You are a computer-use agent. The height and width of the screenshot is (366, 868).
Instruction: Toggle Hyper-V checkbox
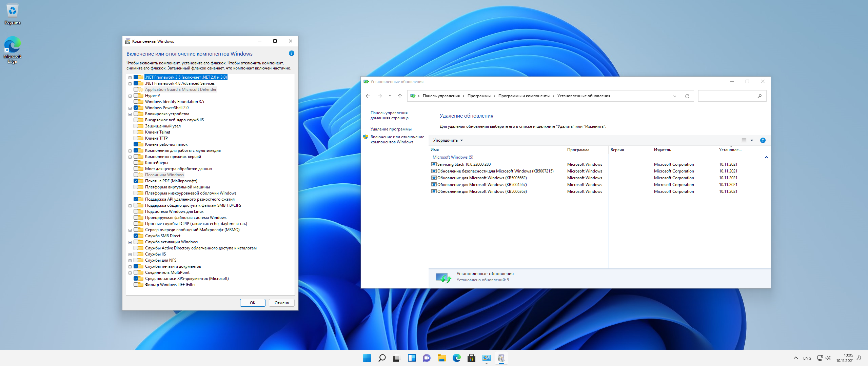[x=136, y=96]
